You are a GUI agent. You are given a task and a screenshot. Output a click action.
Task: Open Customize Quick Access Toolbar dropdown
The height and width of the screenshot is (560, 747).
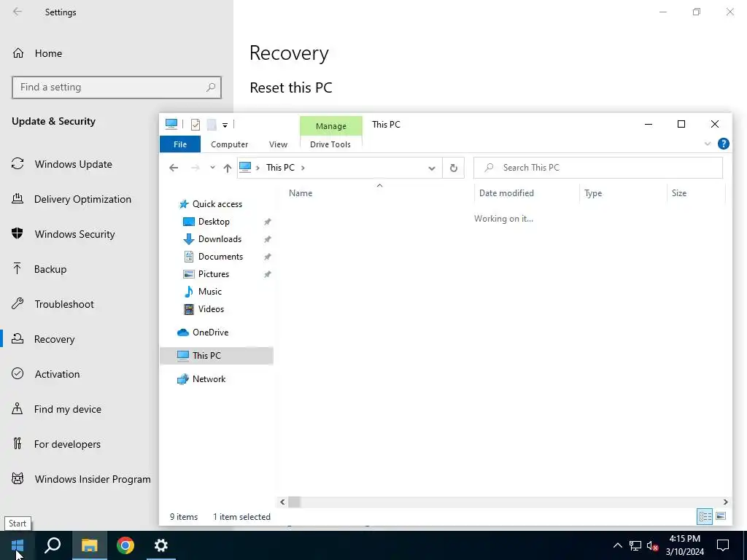(x=225, y=125)
